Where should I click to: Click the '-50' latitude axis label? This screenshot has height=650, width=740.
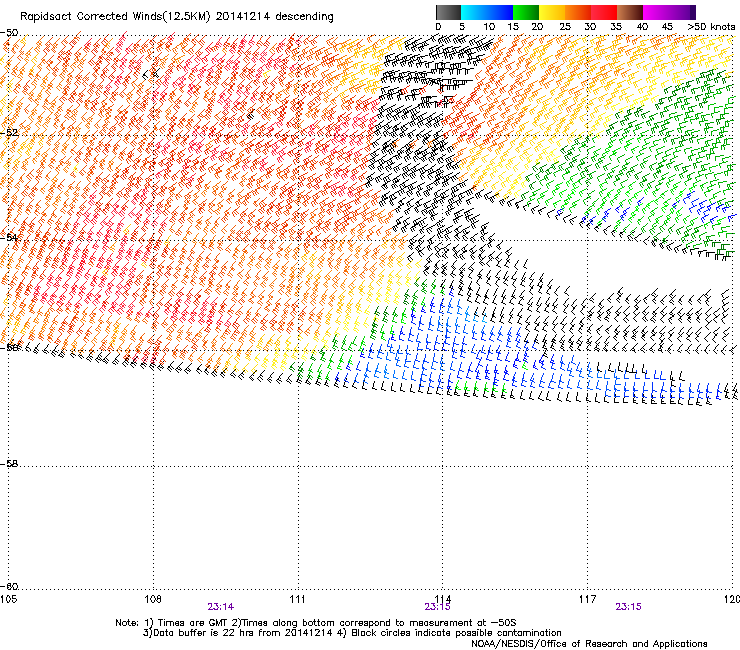point(9,33)
